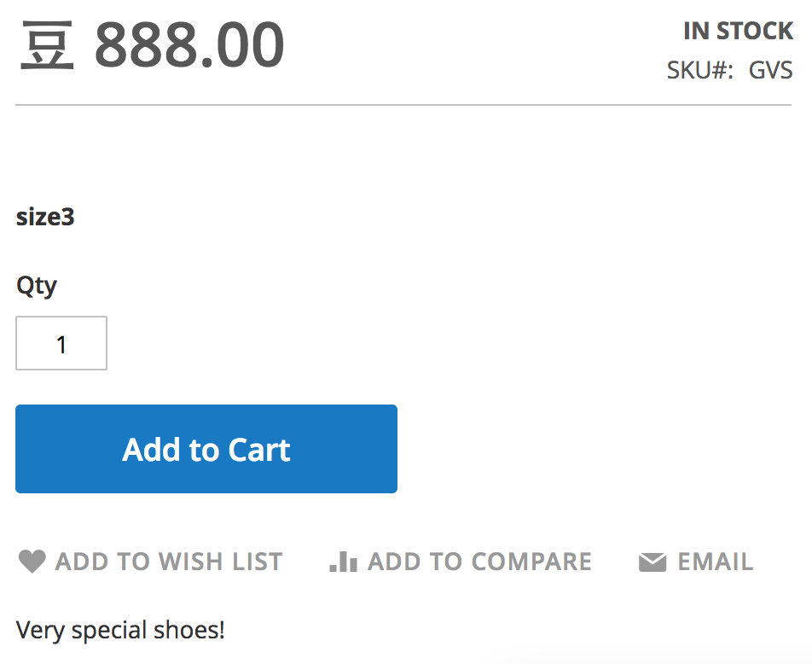Click the envelope email icon
This screenshot has height=664, width=812.
[x=652, y=562]
